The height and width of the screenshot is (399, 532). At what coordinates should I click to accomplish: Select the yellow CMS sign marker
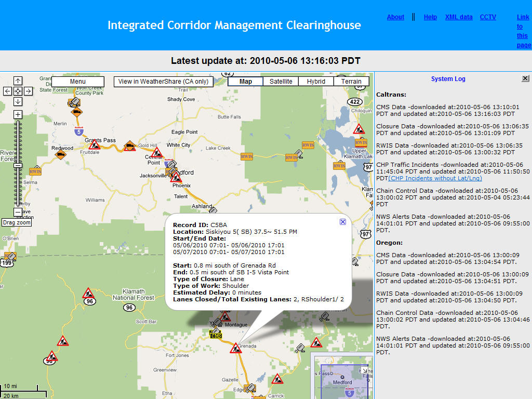pos(216,335)
